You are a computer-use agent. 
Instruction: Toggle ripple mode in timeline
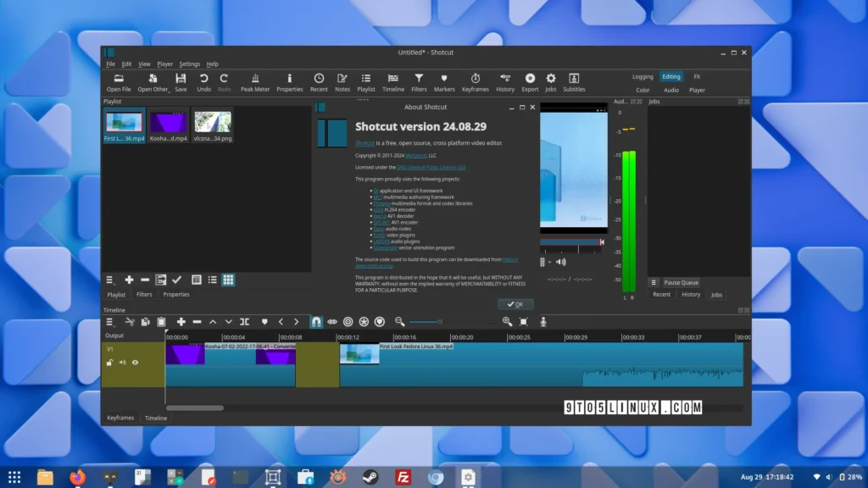point(348,321)
